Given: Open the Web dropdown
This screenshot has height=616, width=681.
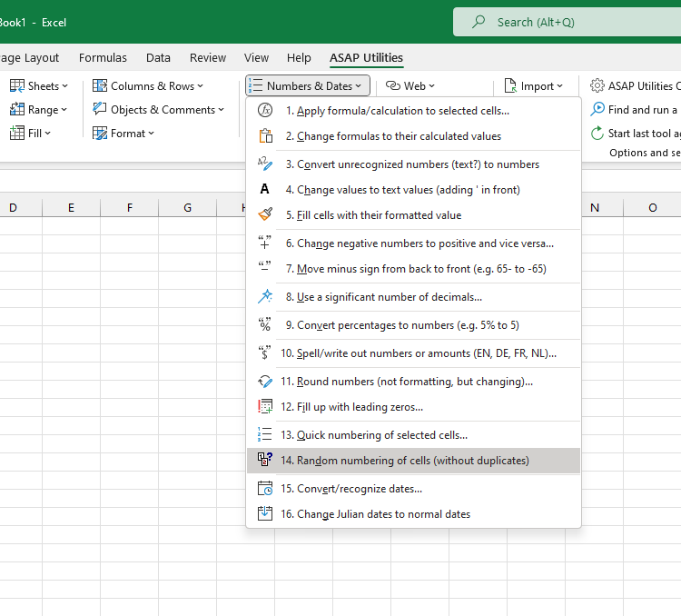Looking at the screenshot, I should [410, 85].
